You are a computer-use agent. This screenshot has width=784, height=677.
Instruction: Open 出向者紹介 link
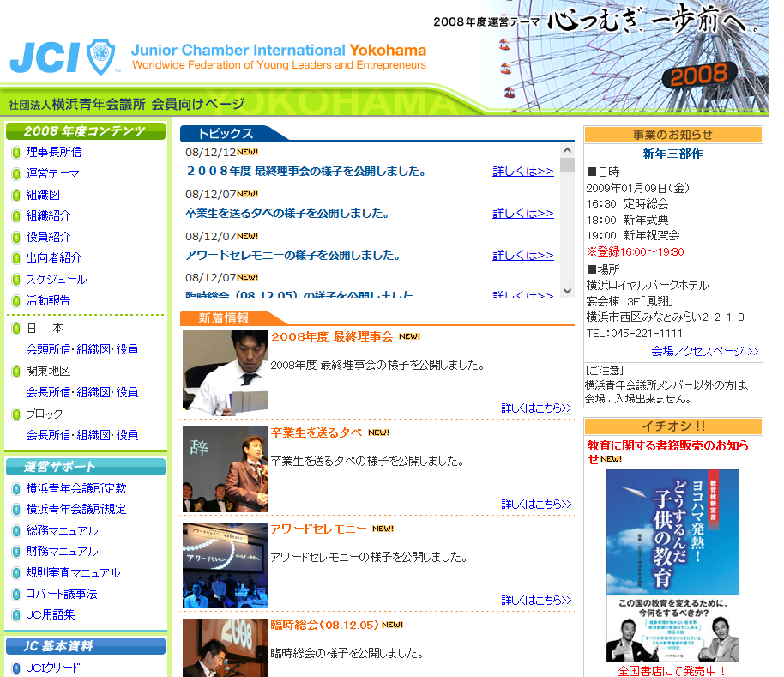coord(53,257)
